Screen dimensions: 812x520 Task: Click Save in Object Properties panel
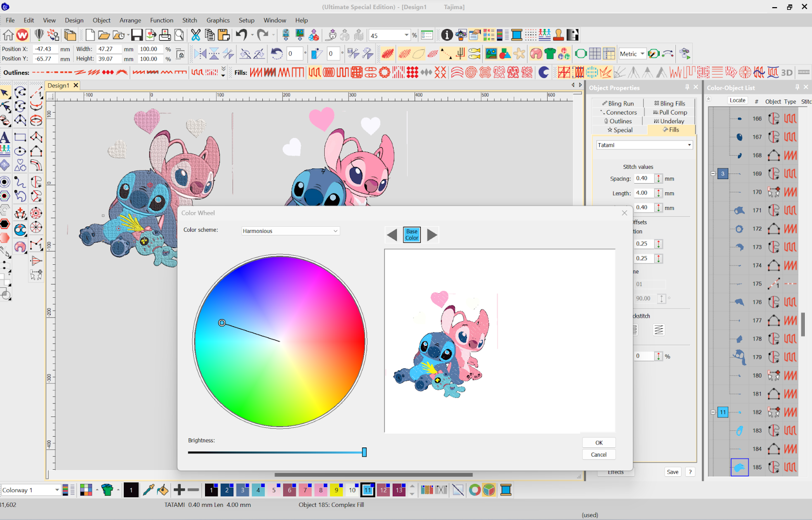click(672, 472)
